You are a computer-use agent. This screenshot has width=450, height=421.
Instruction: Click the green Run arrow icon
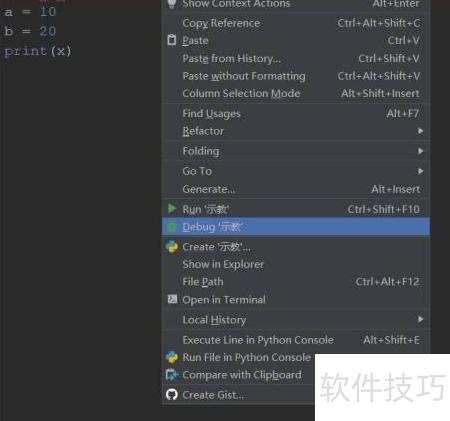(x=172, y=209)
